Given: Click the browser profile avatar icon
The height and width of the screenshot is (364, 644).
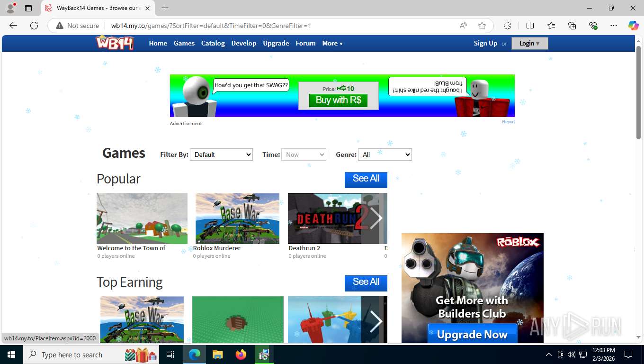Looking at the screenshot, I should 10,8.
